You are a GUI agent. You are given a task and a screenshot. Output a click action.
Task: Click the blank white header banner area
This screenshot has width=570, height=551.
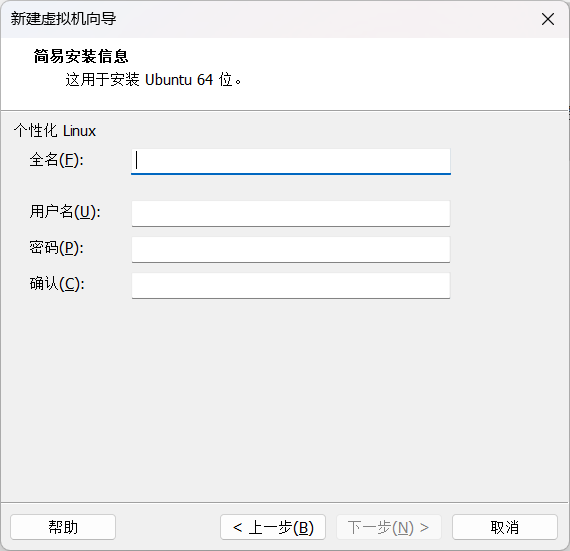coord(400,73)
